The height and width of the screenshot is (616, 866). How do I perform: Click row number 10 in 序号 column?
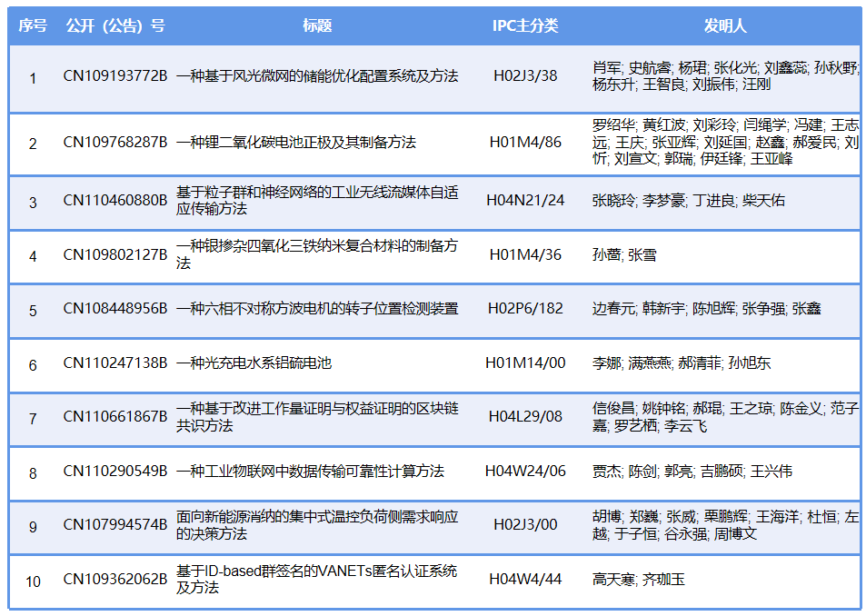33,581
